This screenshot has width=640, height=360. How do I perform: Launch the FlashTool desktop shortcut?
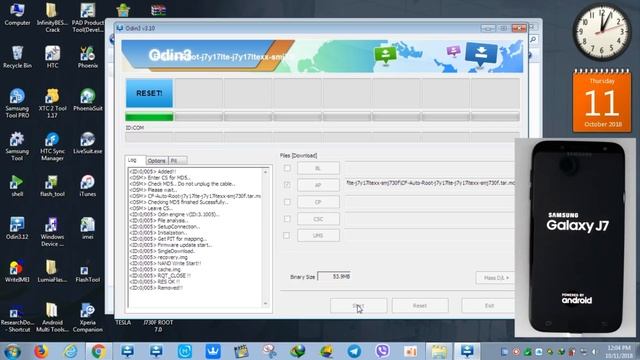tap(88, 271)
